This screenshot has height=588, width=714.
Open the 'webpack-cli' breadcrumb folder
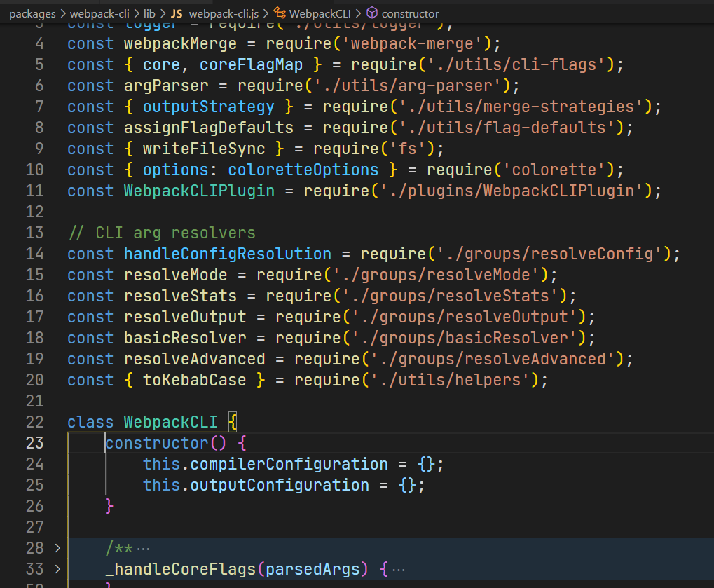99,13
